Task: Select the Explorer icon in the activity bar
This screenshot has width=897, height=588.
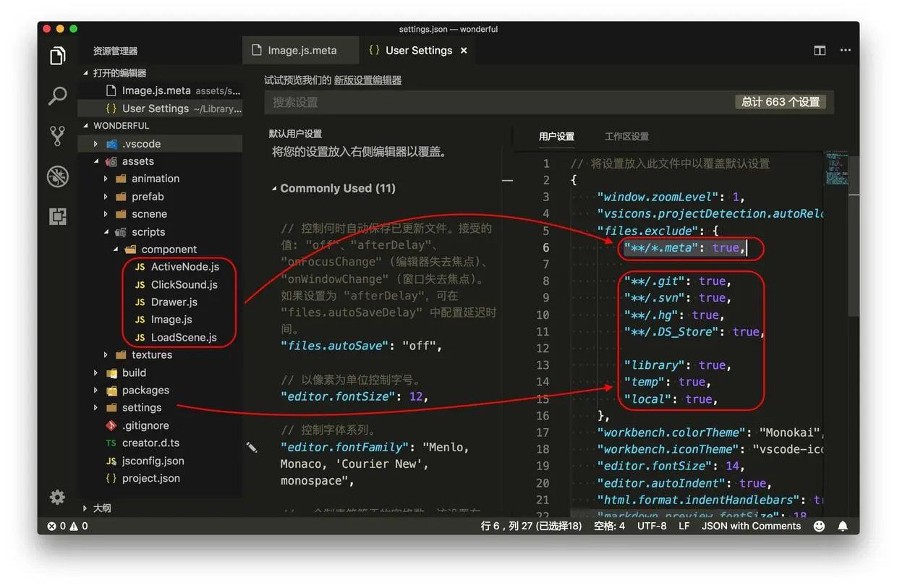Action: click(x=58, y=55)
